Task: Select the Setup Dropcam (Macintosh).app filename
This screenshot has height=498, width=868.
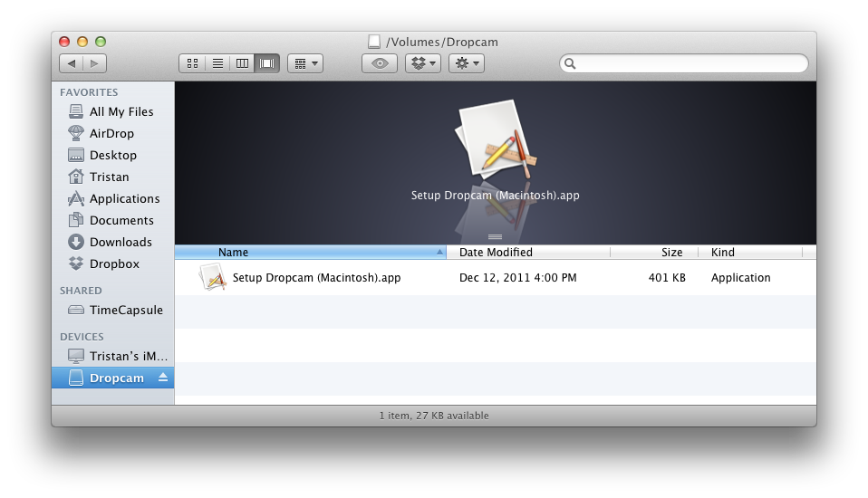Action: tap(316, 278)
